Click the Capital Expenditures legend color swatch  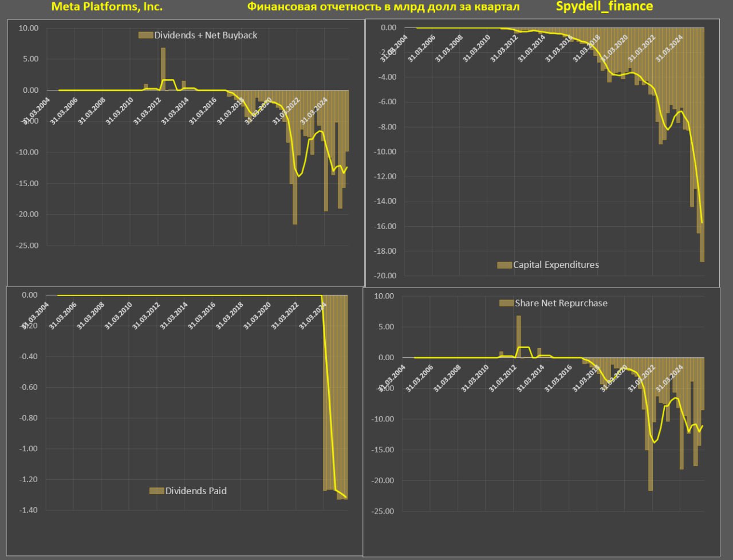[x=504, y=265]
